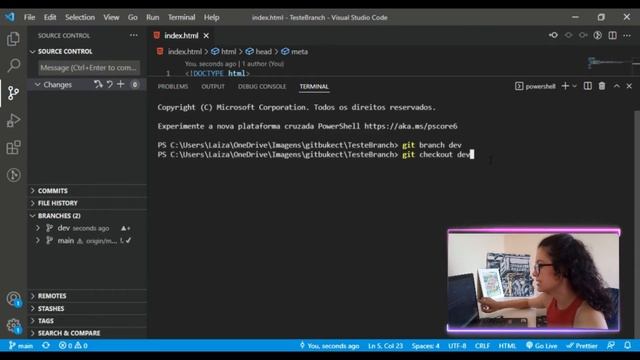
Task: Open the Terminal menu
Action: tap(181, 17)
